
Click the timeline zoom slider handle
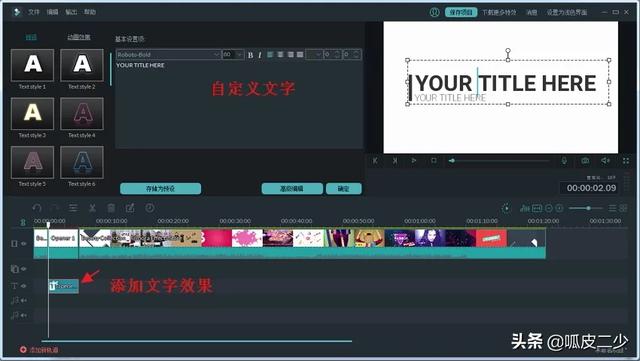pos(588,208)
